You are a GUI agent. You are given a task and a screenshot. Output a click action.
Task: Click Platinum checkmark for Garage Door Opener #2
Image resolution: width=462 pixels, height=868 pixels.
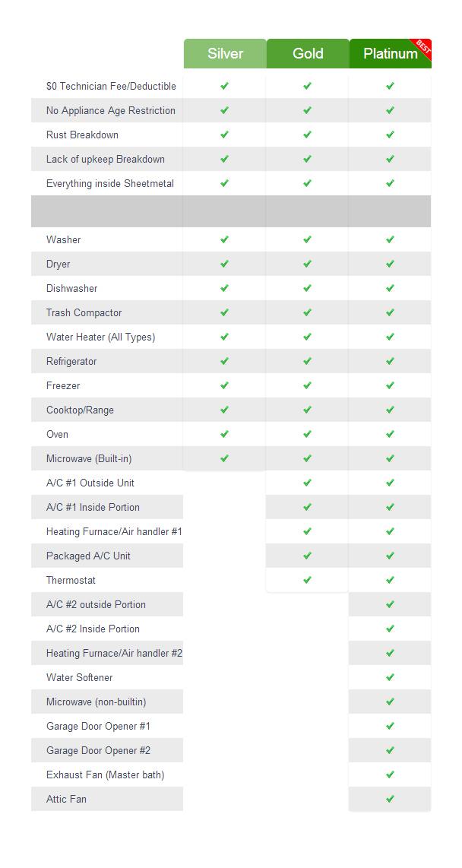tap(390, 750)
